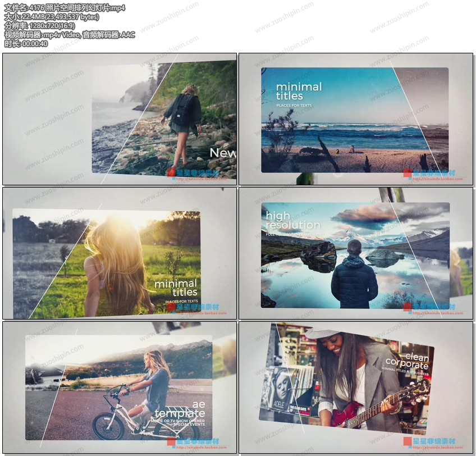Click the duration line showing 00:00:40
The width and height of the screenshot is (476, 456).
click(26, 44)
